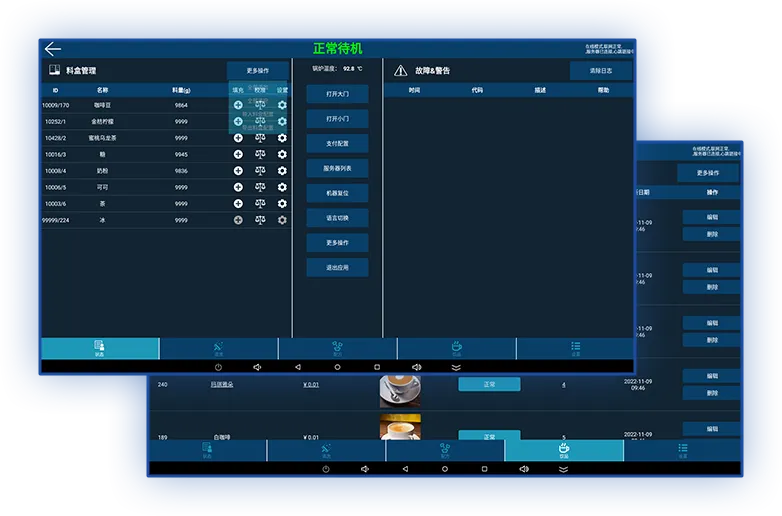Click the greyed gear icon in 冰 row
The image size is (782, 516).
click(x=282, y=220)
